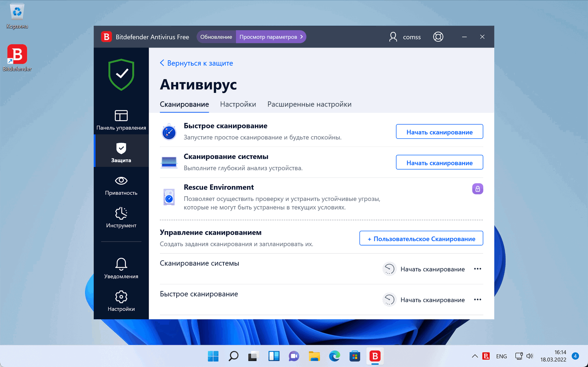Viewport: 588px width, 367px height.
Task: Click schedule clock icon for Сканирование системы task
Action: point(389,269)
